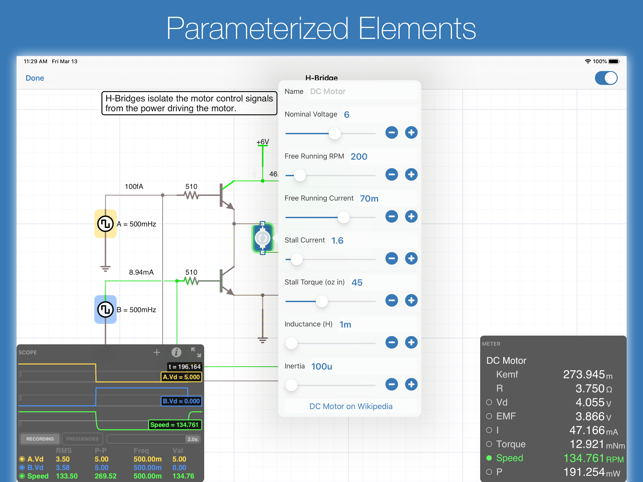Viewport: 643px width, 482px height.
Task: Open scope info icon
Action: click(x=176, y=352)
